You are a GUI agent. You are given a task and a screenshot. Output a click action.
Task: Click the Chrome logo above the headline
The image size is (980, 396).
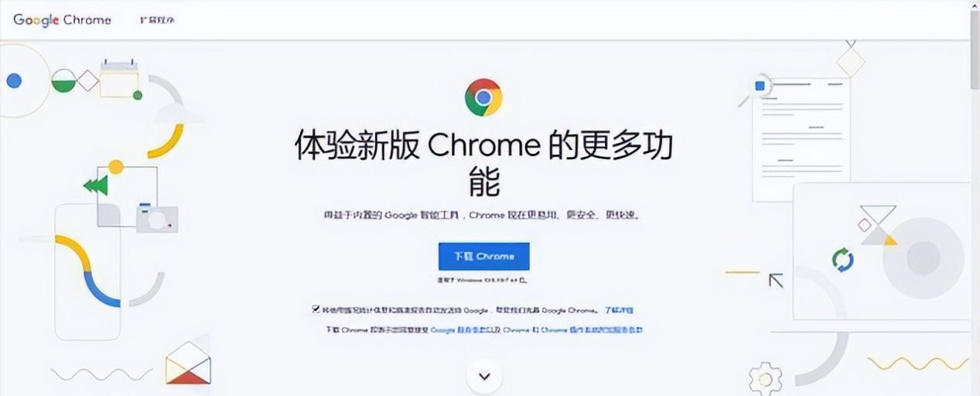483,97
